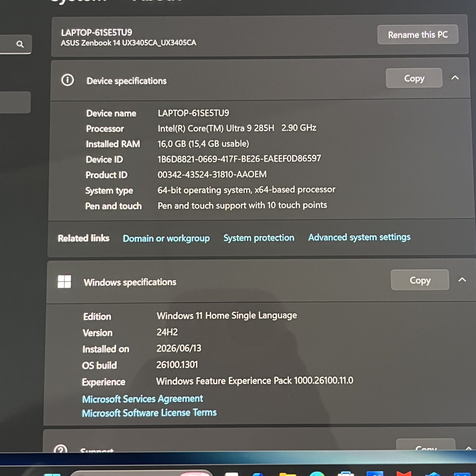
Task: Select processor value Intel Core Ultra 9 285H
Action: coord(237,128)
